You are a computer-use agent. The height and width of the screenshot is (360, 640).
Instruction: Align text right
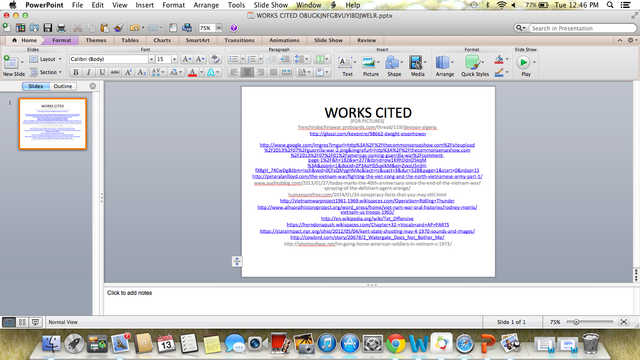tap(260, 72)
